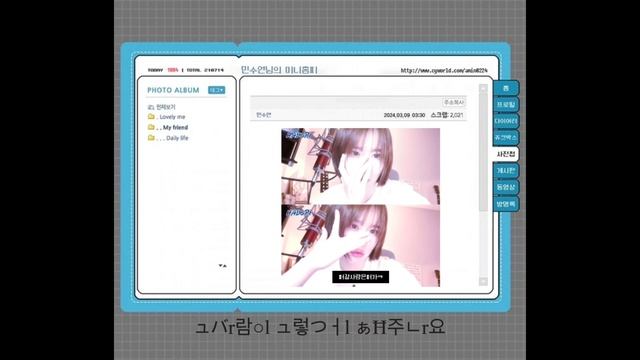Open the 방명록 tab

pos(506,204)
